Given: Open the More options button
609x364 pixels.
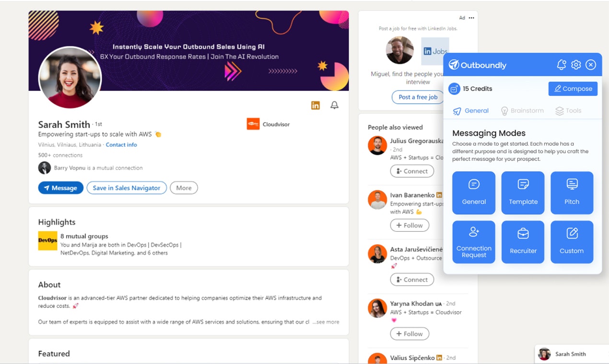Looking at the screenshot, I should coord(184,188).
